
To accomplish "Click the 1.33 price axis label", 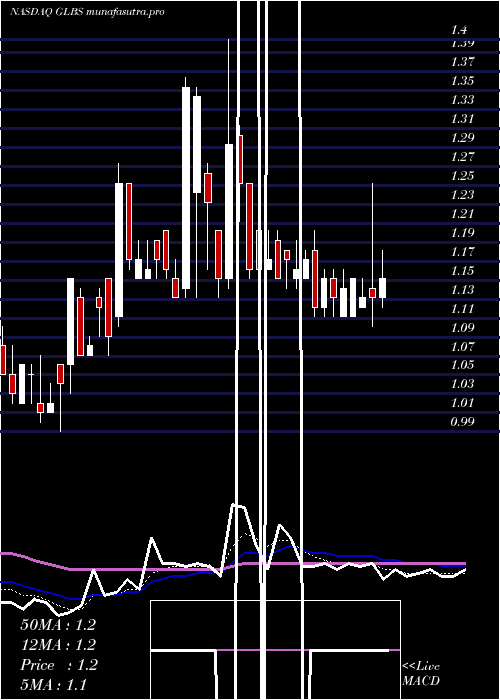I will coord(462,100).
